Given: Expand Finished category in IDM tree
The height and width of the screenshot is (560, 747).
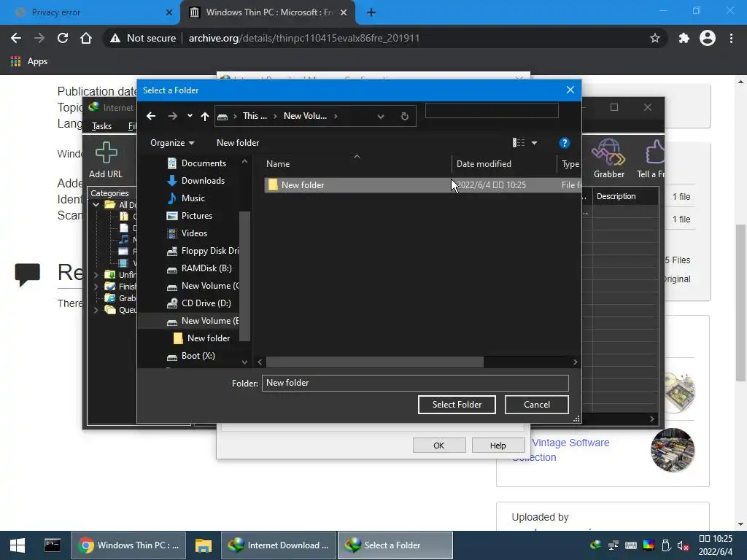Looking at the screenshot, I should pyautogui.click(x=96, y=287).
